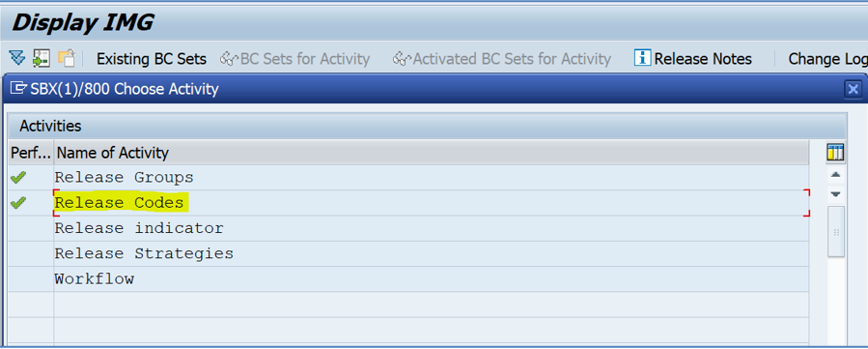Select the Workflow activity

pos(94,278)
